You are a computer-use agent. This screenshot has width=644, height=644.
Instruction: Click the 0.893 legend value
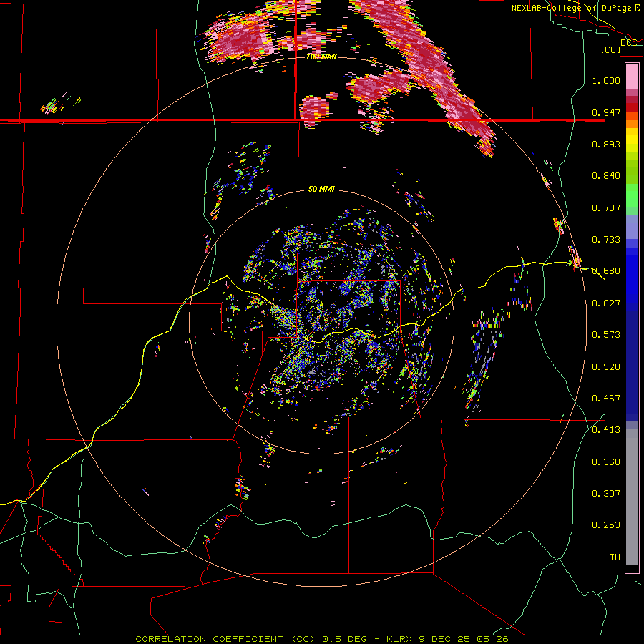click(606, 144)
